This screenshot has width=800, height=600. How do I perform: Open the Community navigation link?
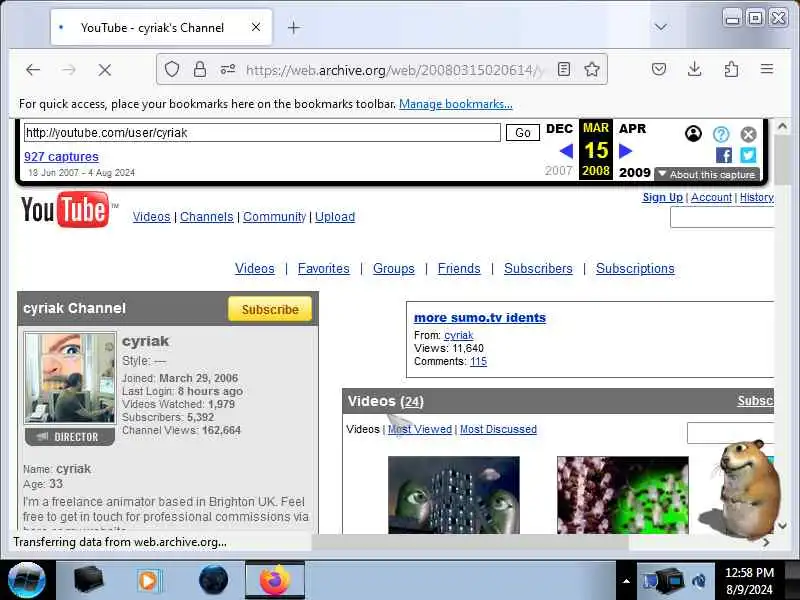tap(274, 217)
